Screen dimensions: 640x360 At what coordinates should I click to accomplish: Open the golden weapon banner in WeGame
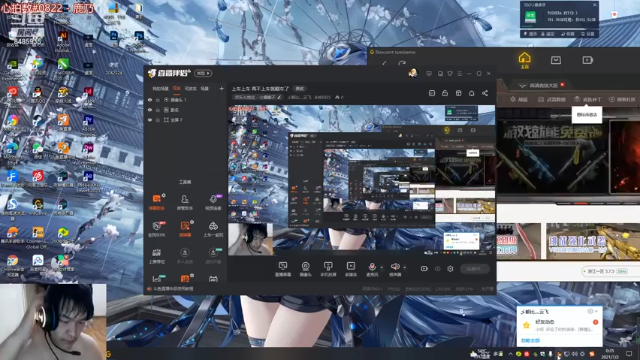coord(592,241)
